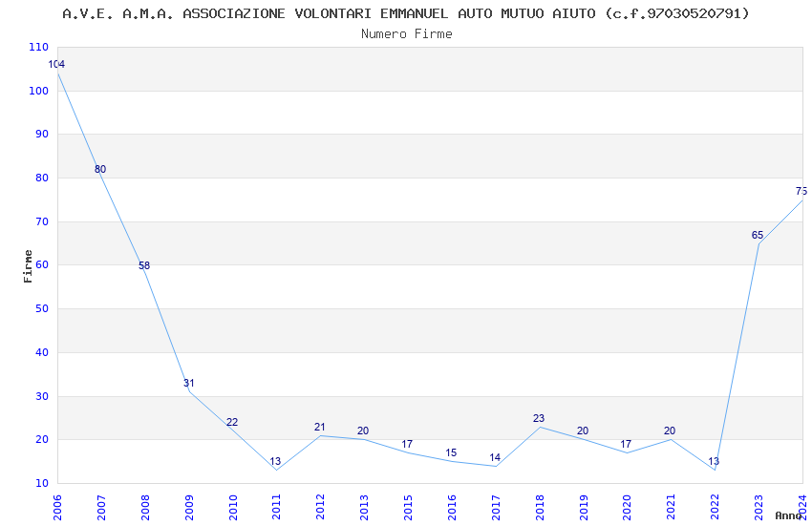Screen dimensions: 812x525
Task: Select data label 20 for 2021
Action: pyautogui.click(x=670, y=430)
